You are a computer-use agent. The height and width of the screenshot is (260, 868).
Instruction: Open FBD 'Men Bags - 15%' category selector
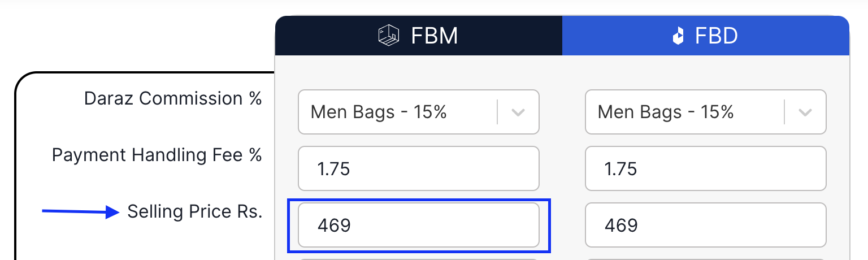pyautogui.click(x=683, y=112)
